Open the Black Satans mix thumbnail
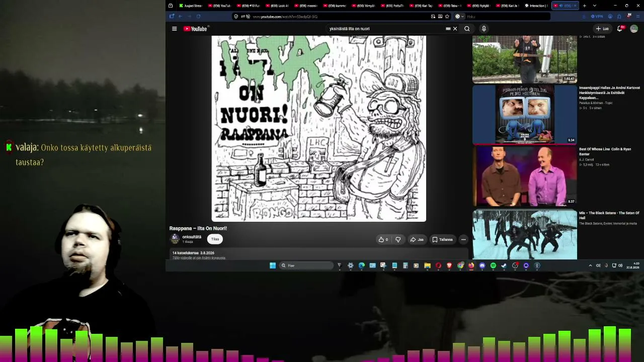 point(524,234)
